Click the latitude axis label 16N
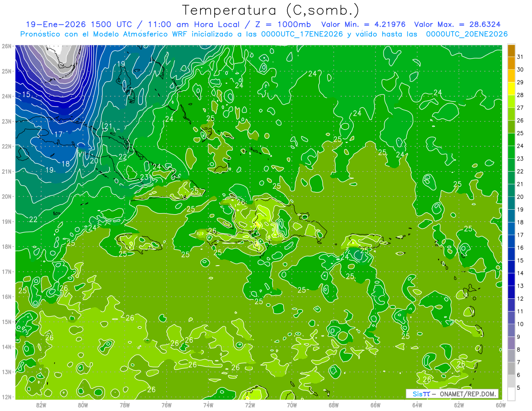This screenshot has width=532, height=411. (7, 297)
